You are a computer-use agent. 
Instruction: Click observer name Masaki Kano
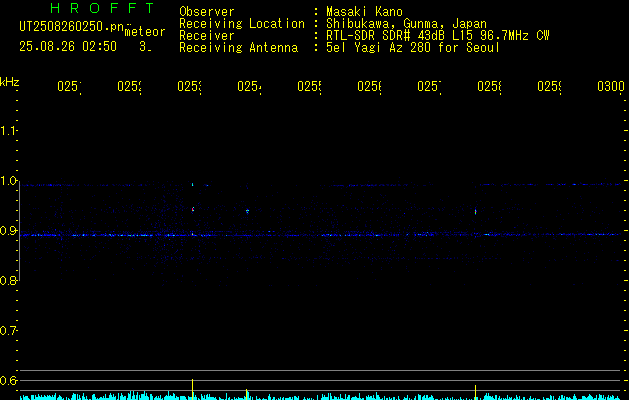coord(364,12)
